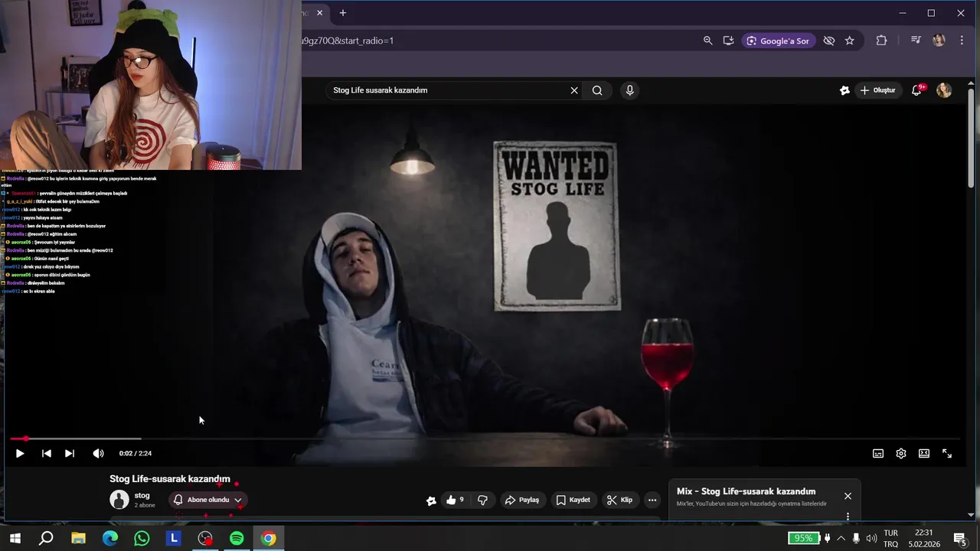The height and width of the screenshot is (551, 980).
Task: Open system volume speaker icon
Action: click(871, 538)
